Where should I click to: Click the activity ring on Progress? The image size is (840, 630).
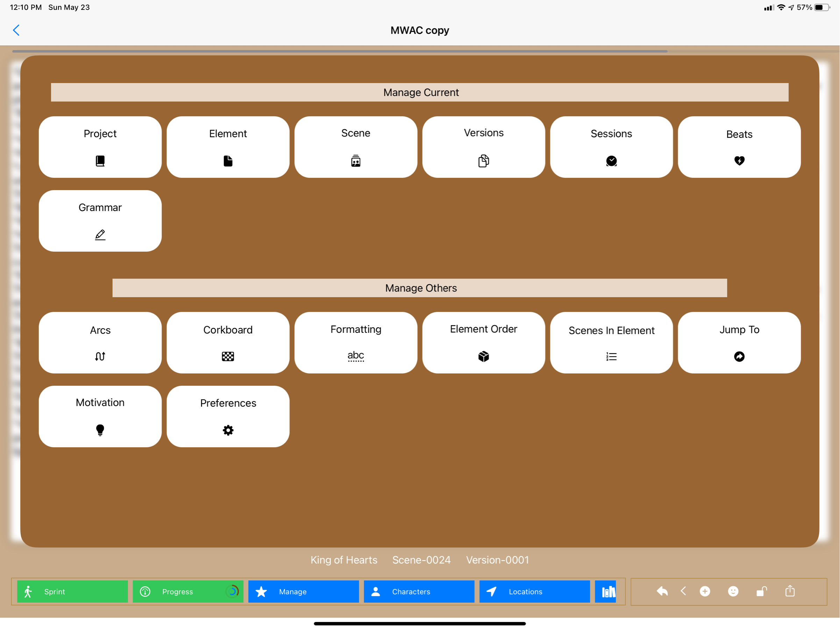(x=232, y=591)
